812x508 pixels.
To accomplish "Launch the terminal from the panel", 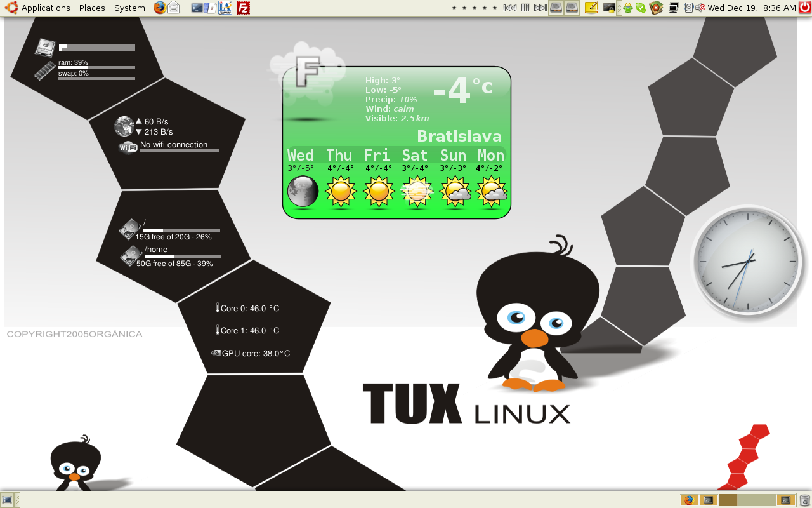I will coord(197,8).
